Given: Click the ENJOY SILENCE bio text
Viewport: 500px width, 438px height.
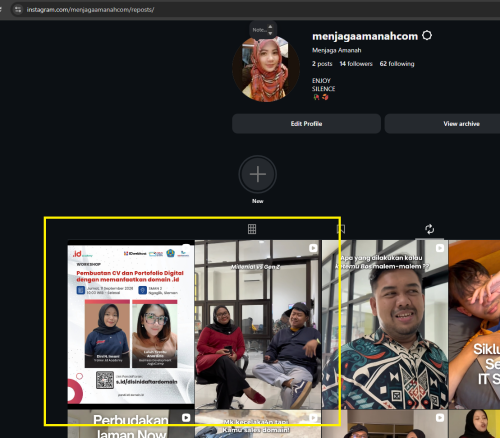Looking at the screenshot, I should tap(323, 85).
